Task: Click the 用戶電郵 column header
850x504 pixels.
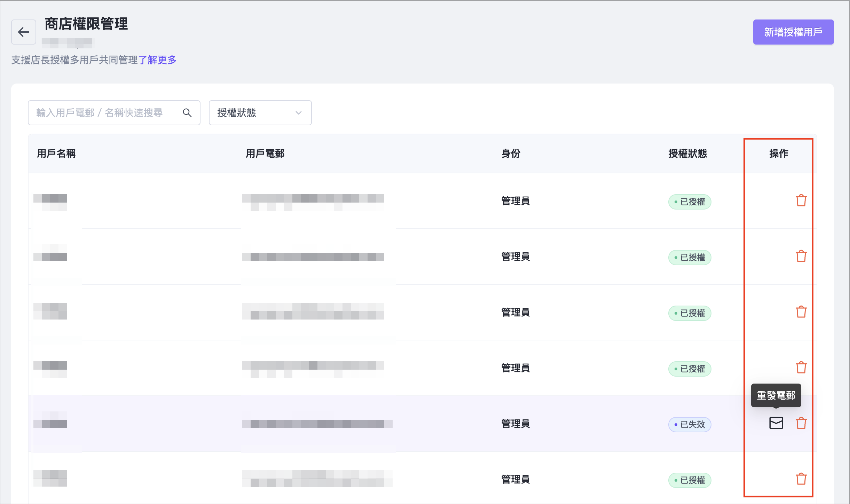Action: [265, 153]
